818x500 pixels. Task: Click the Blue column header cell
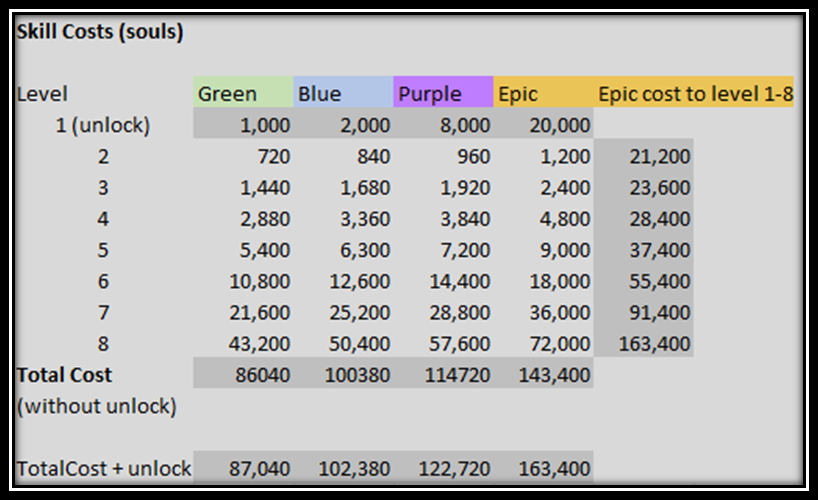pos(343,94)
